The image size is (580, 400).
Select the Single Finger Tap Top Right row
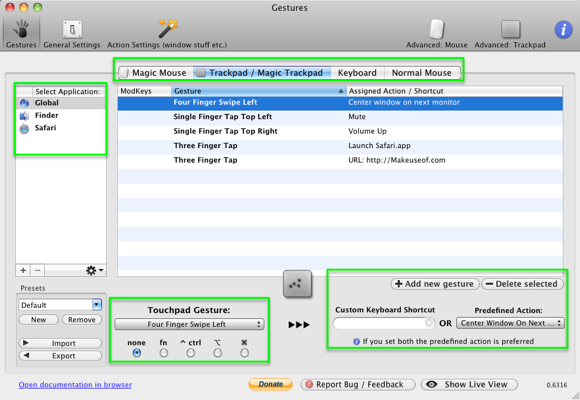point(340,131)
